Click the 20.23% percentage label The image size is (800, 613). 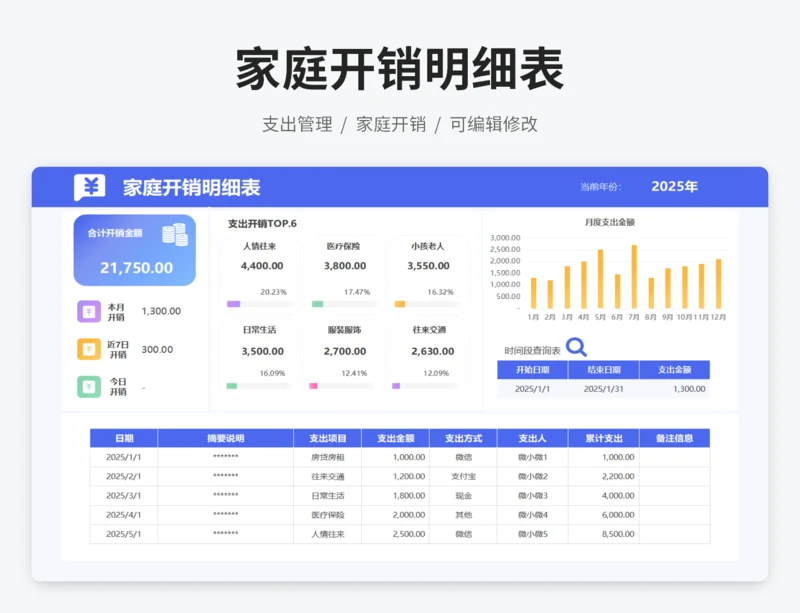273,292
